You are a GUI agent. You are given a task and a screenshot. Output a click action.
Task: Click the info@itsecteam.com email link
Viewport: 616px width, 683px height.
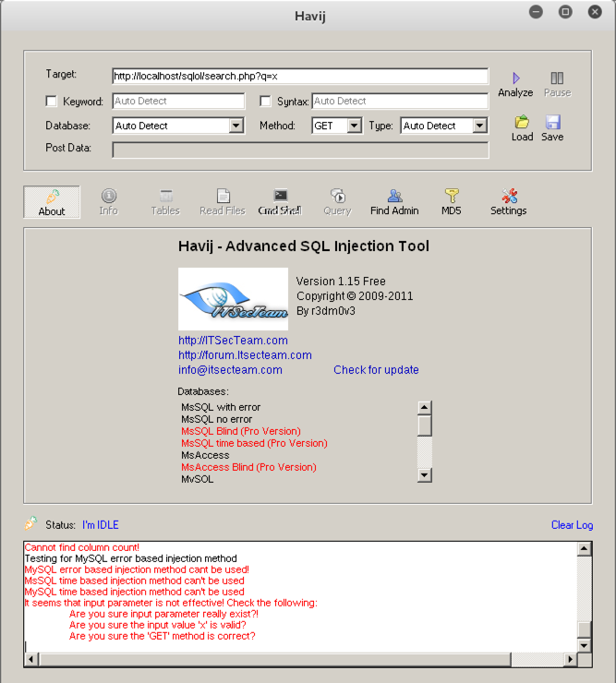coord(230,370)
